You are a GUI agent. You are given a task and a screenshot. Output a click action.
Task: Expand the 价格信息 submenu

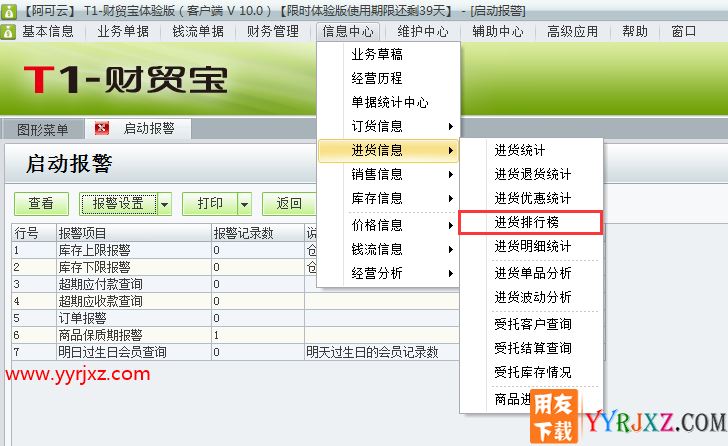pyautogui.click(x=388, y=225)
